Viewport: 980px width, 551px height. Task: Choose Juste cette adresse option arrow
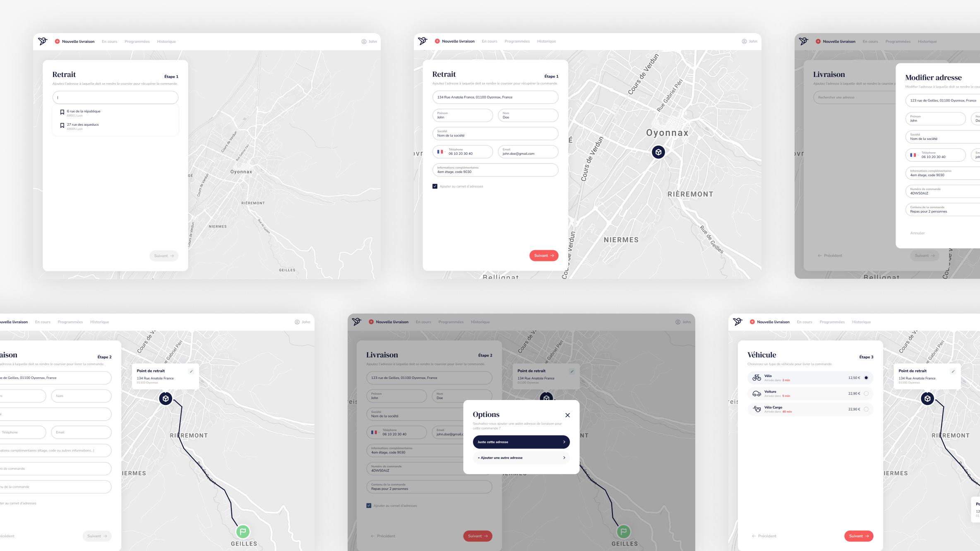564,442
